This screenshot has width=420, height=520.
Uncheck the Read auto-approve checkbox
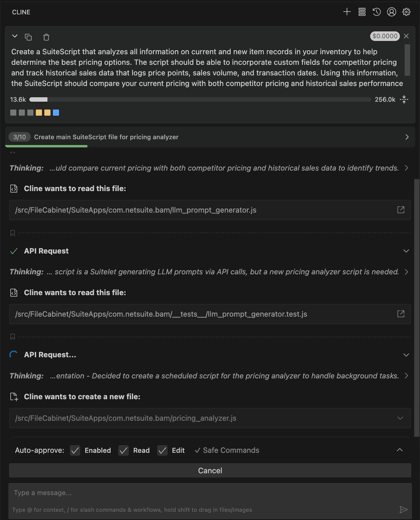[124, 450]
